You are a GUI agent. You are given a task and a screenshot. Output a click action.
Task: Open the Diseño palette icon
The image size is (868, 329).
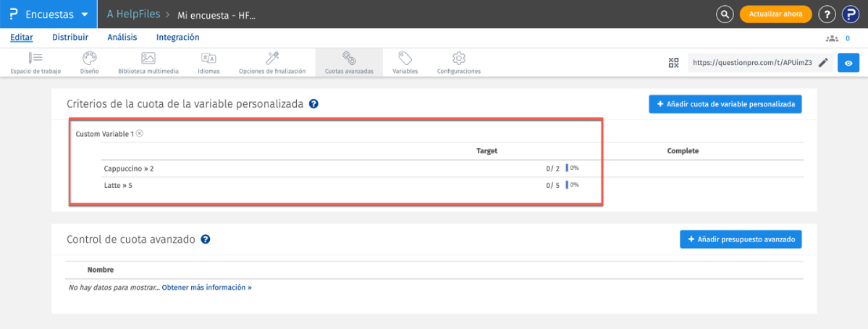click(x=88, y=58)
